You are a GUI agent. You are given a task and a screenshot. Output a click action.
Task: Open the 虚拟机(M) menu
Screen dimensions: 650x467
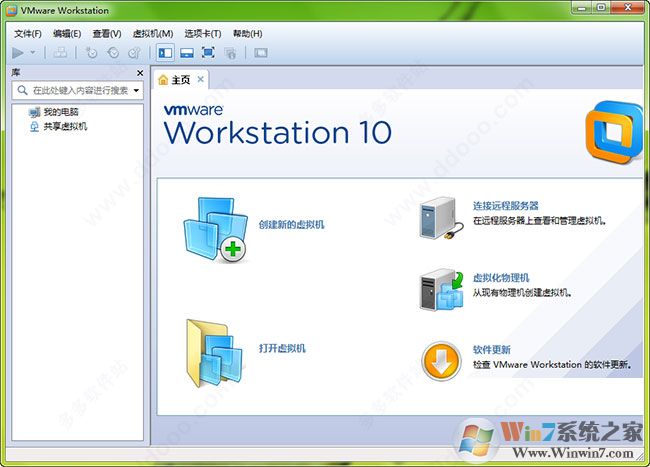[x=152, y=33]
